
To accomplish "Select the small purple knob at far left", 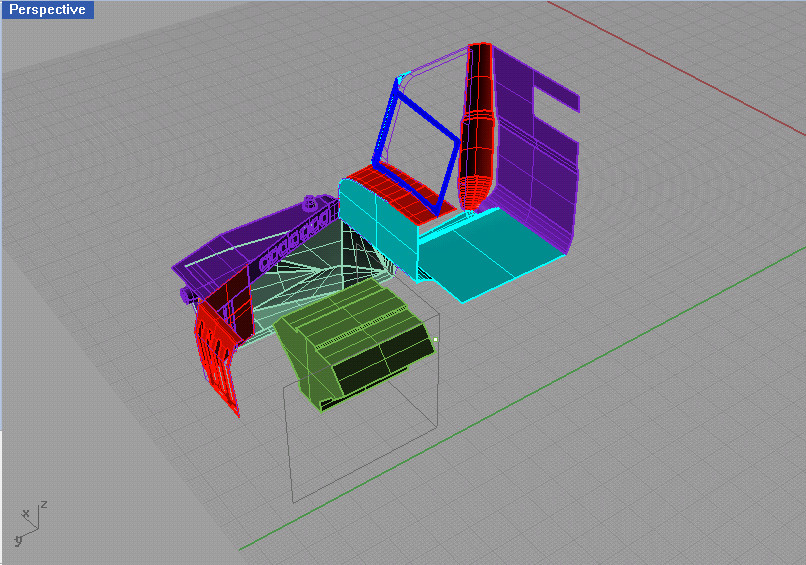I will pyautogui.click(x=184, y=295).
